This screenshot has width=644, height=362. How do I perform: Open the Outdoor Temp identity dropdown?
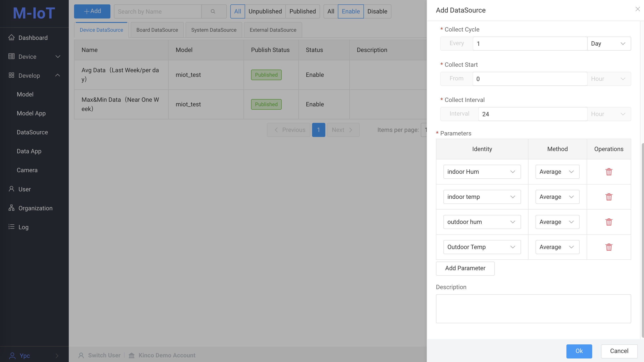[x=482, y=247]
